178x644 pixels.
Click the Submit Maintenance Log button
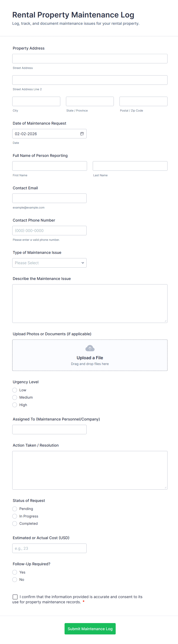(90, 628)
